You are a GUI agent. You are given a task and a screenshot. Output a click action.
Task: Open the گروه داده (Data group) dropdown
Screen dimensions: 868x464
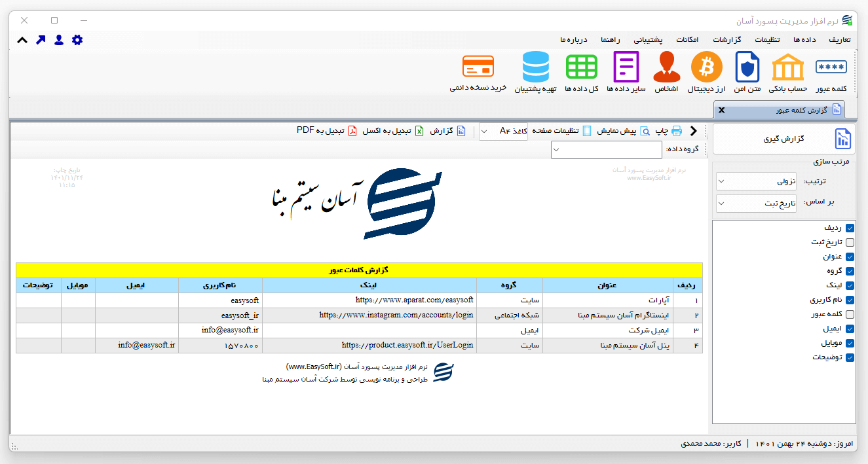coord(606,150)
